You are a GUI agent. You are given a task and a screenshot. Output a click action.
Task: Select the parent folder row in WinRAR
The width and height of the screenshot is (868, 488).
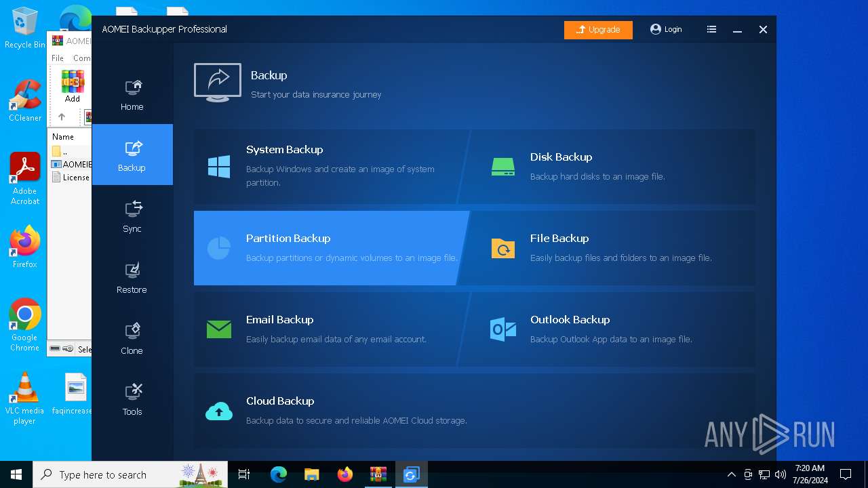70,151
